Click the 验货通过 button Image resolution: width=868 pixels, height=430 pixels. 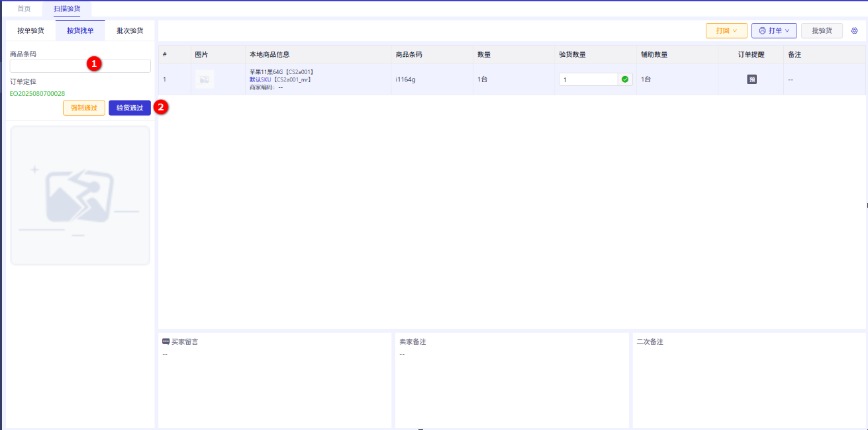coord(130,108)
